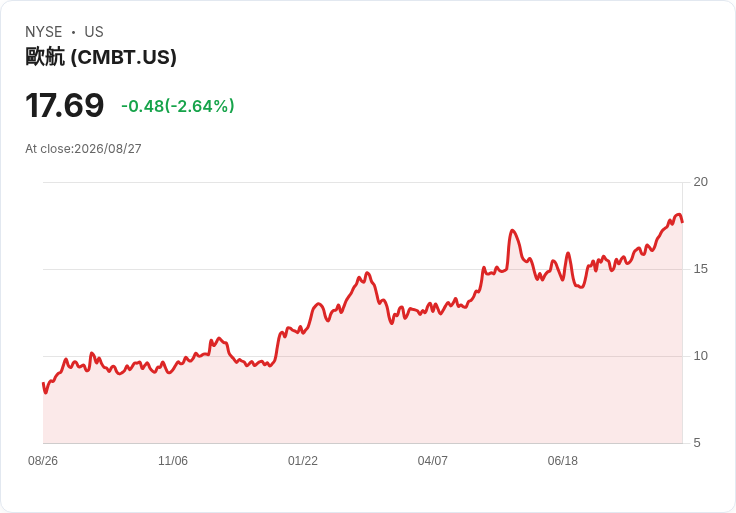
Task: Click the 06/18 x-axis date label
Action: [x=562, y=461]
